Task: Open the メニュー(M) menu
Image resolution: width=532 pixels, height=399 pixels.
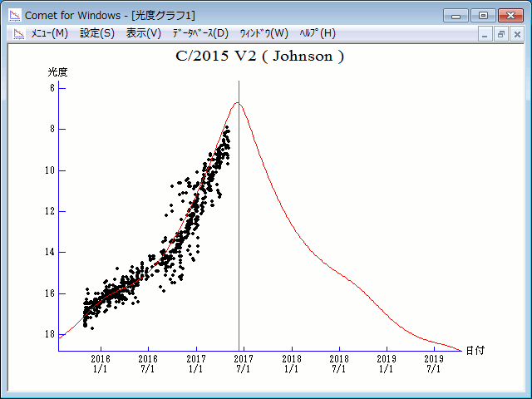Action: point(49,33)
